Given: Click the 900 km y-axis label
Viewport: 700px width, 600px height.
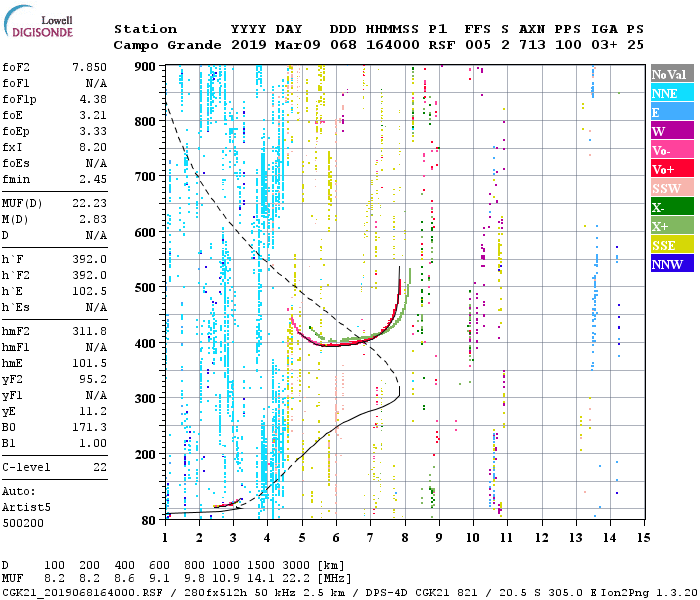Looking at the screenshot, I should point(145,67).
